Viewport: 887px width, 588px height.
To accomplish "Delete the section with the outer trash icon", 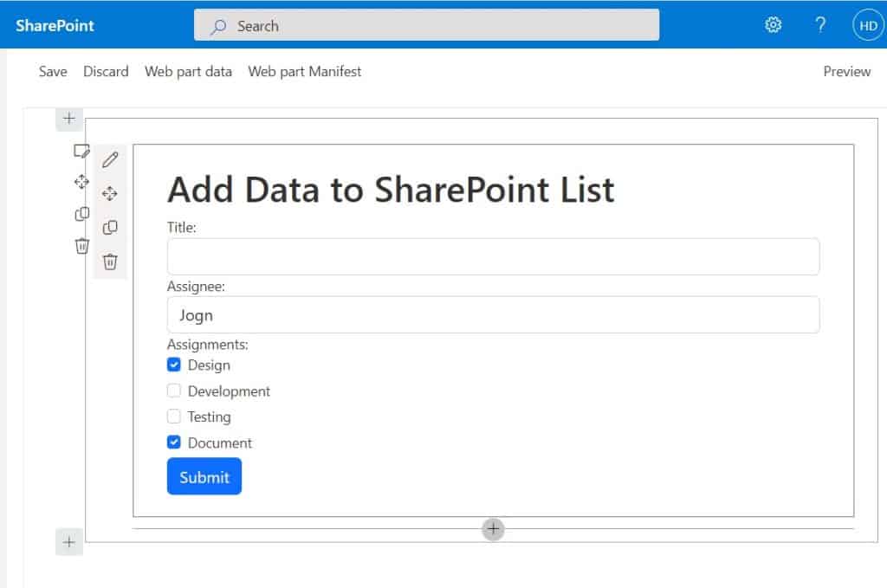I will [82, 245].
